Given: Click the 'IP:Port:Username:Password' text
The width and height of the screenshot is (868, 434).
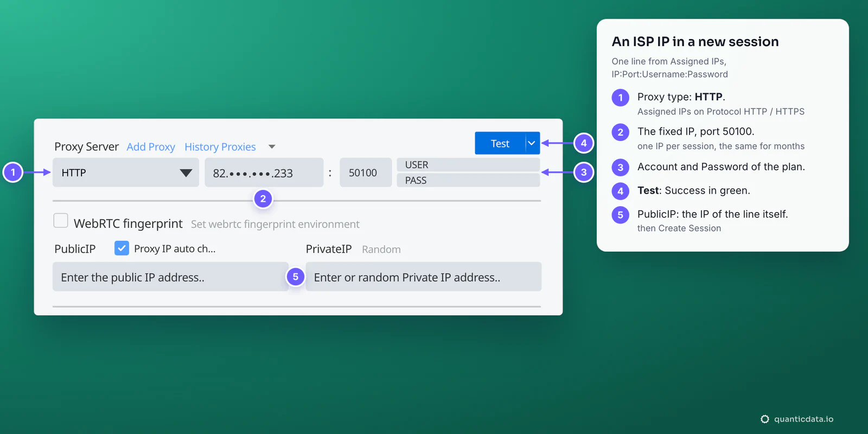Looking at the screenshot, I should [669, 74].
